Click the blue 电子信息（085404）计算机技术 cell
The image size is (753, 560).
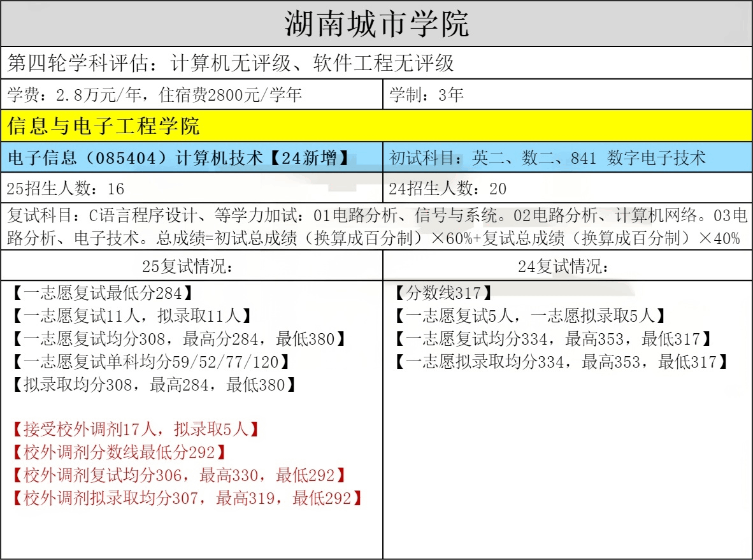click(x=180, y=158)
